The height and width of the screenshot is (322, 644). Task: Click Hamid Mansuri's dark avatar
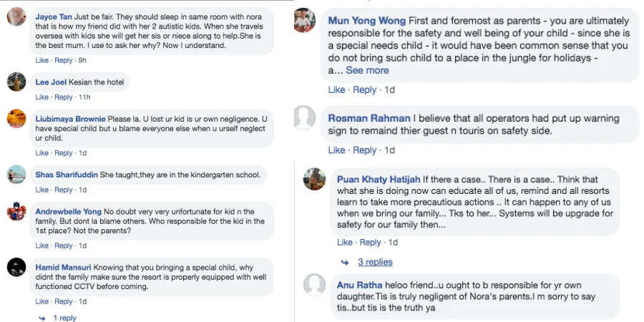pyautogui.click(x=16, y=268)
